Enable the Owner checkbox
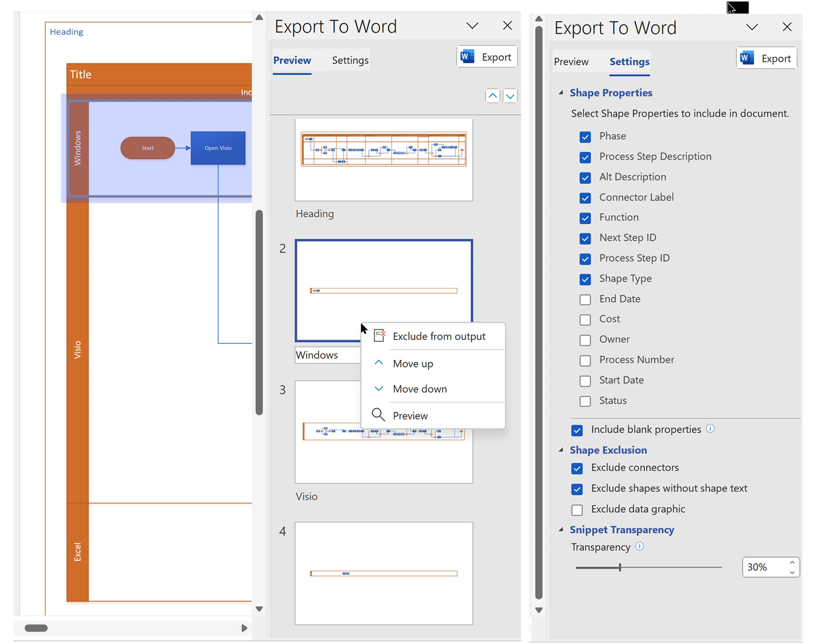 pos(585,340)
